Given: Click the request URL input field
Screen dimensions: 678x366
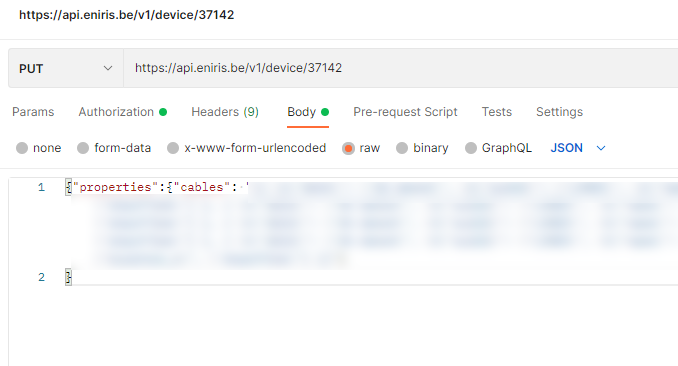Looking at the screenshot, I should (x=401, y=68).
